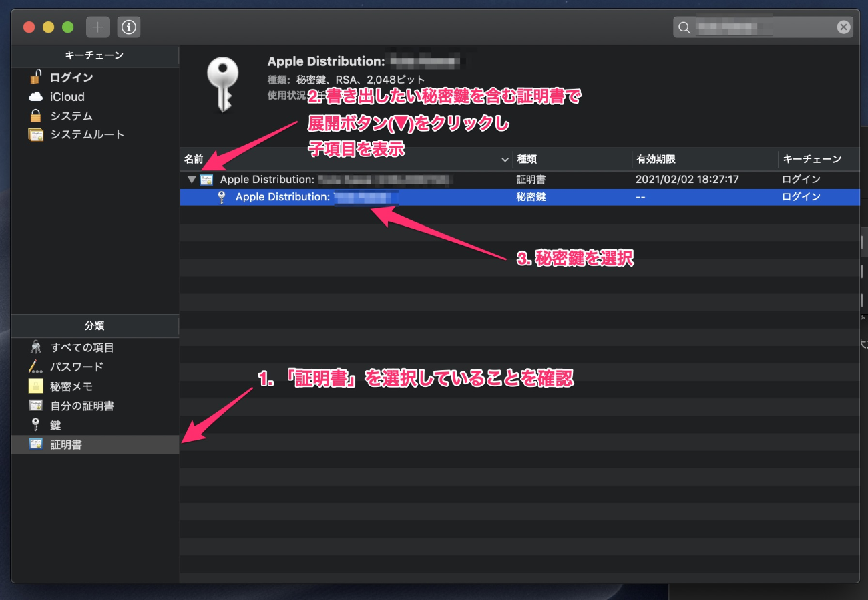
Task: Click the search magnifier icon
Action: (684, 27)
